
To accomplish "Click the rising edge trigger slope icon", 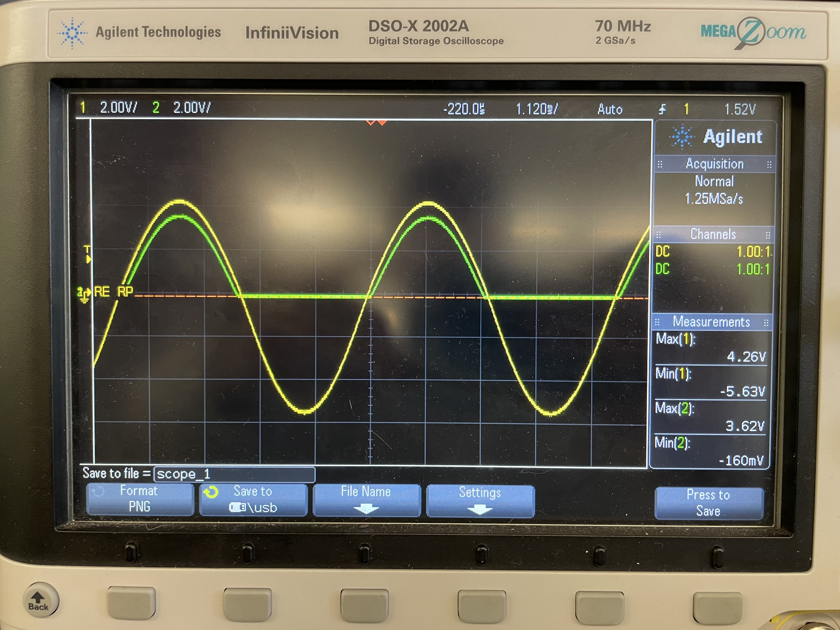I will pyautogui.click(x=662, y=109).
